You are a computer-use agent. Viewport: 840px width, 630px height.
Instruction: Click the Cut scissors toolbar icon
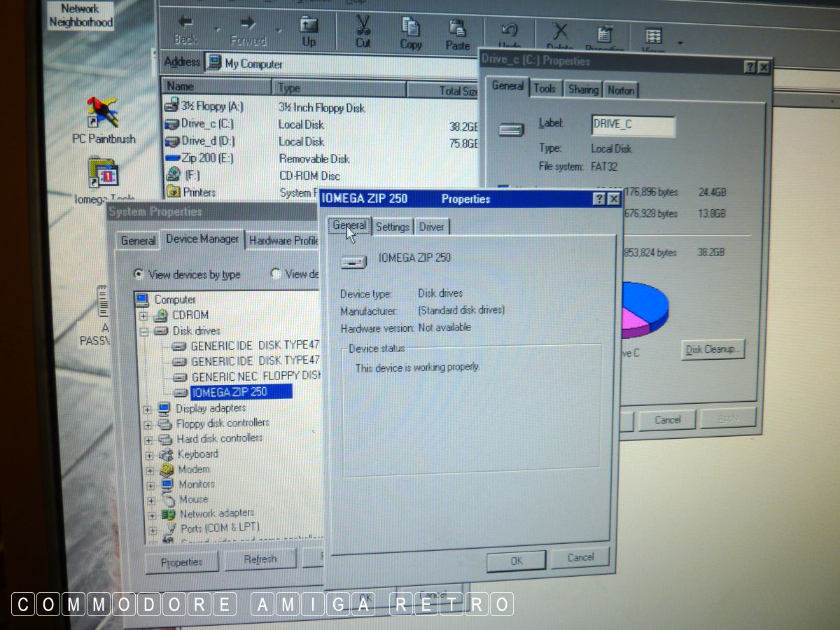363,29
